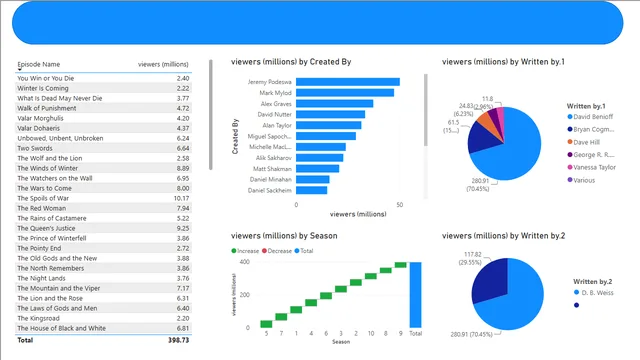Click 'viewers (millions) by Written by.1' title
Image resolution: width=640 pixels, height=360 pixels.
[x=503, y=62]
